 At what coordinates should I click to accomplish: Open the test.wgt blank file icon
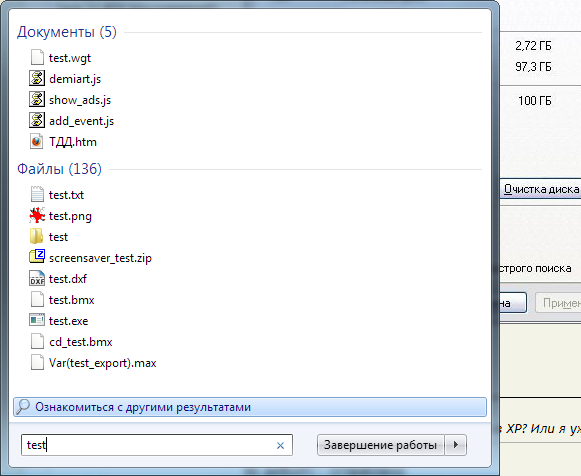(37, 58)
